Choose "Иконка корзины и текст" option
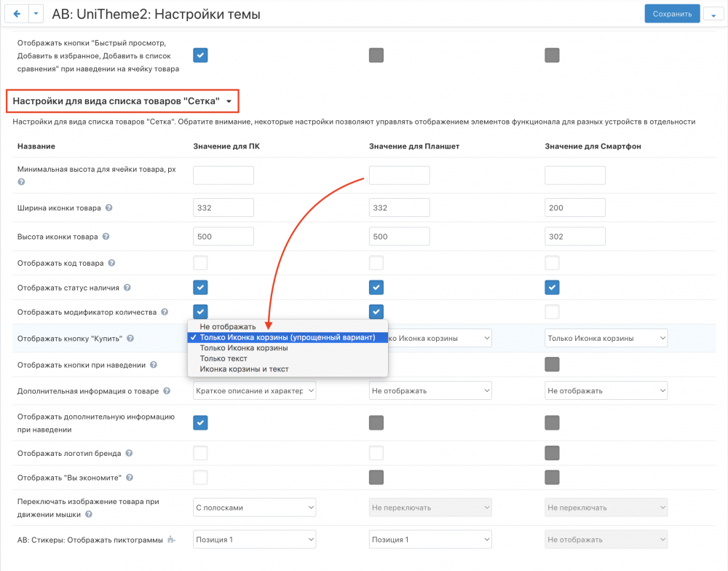This screenshot has height=571, width=728. click(x=244, y=369)
